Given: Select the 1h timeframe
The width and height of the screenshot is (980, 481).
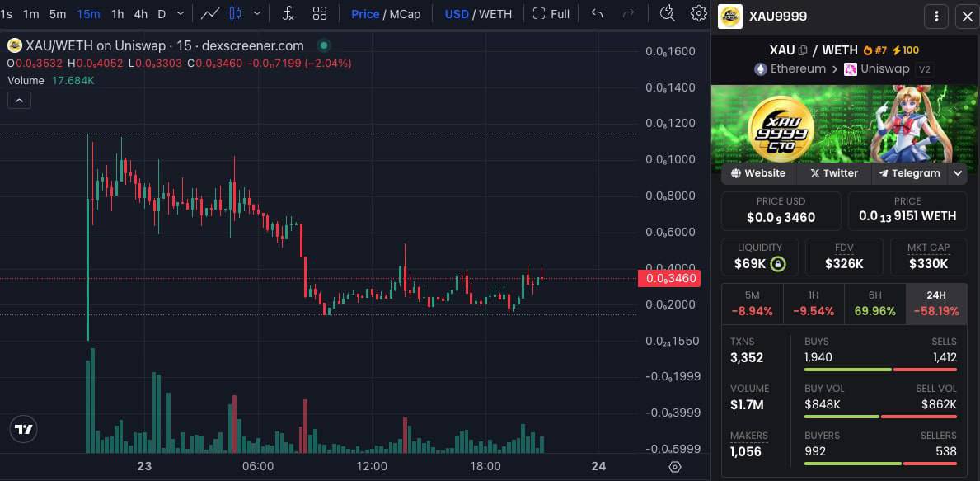Looking at the screenshot, I should (x=117, y=14).
